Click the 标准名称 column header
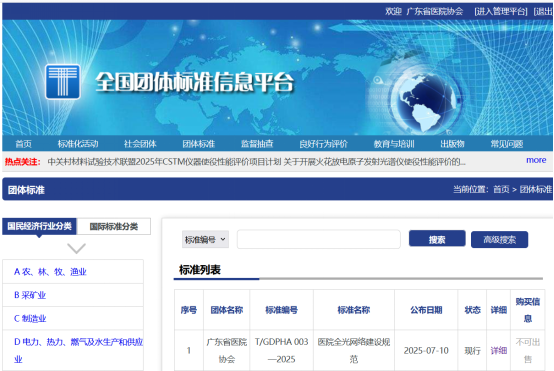Screen dimensions: 554x371 click(354, 310)
